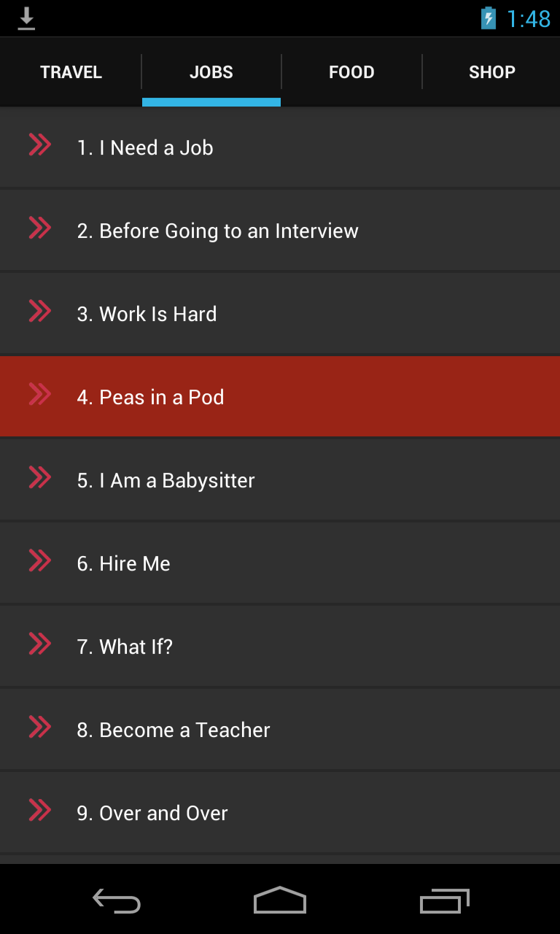Click the chevron icon by 'Peas in a Pod'
Viewport: 560px width, 934px height.
(39, 395)
